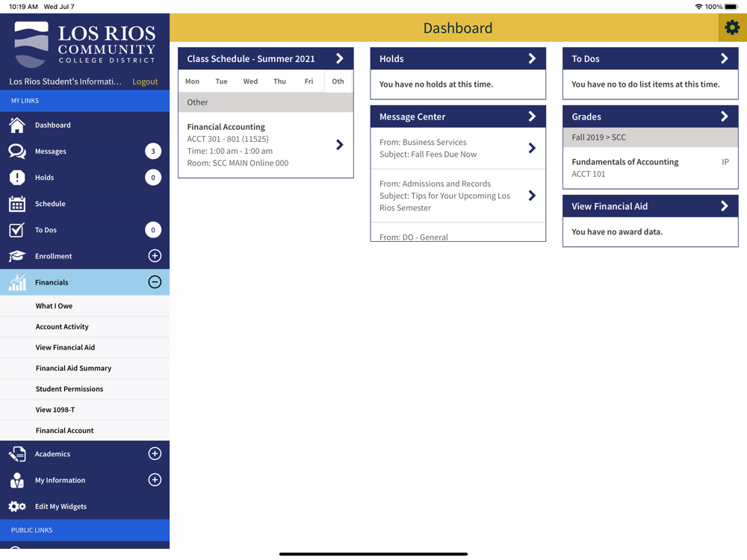Click the Academics document icon
747x560 pixels.
[x=17, y=454]
